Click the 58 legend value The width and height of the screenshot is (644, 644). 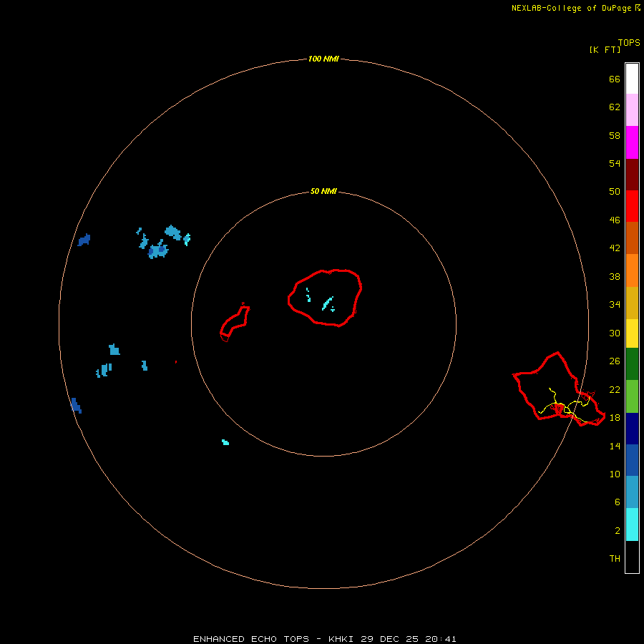click(x=615, y=135)
